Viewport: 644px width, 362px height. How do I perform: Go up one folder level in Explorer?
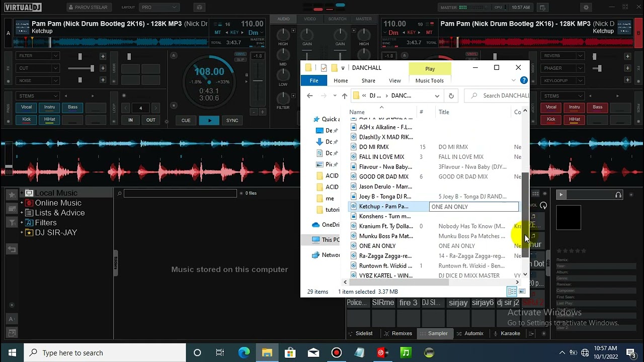(345, 96)
